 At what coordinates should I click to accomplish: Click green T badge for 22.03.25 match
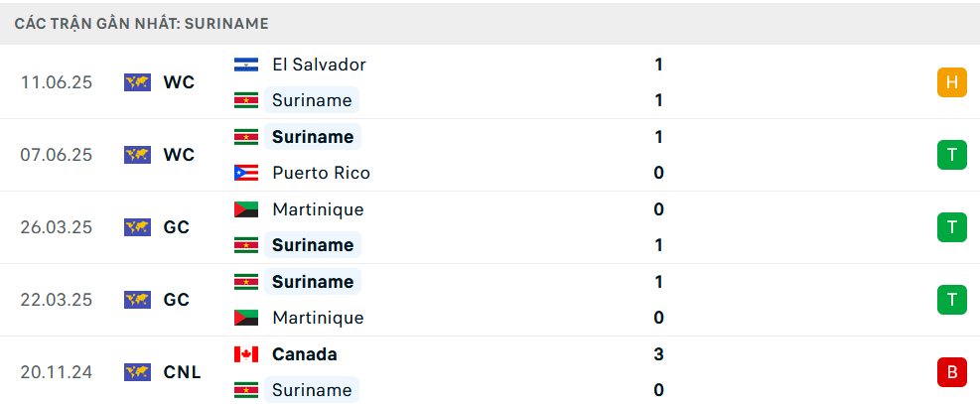pyautogui.click(x=952, y=300)
